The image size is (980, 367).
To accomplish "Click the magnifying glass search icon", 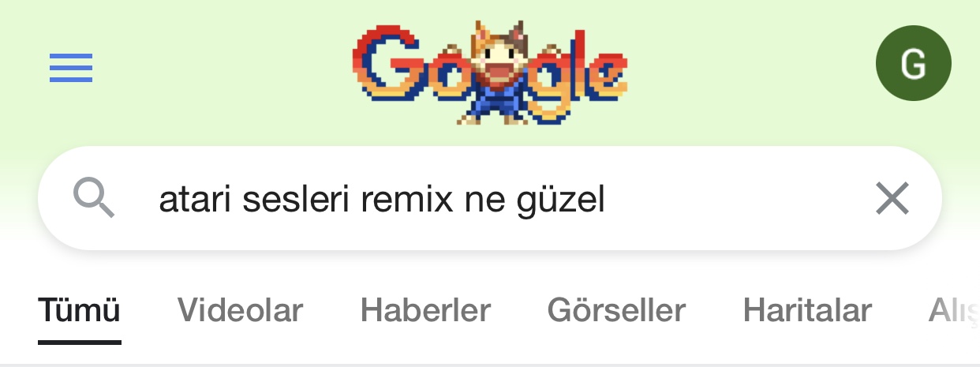I will [x=94, y=197].
